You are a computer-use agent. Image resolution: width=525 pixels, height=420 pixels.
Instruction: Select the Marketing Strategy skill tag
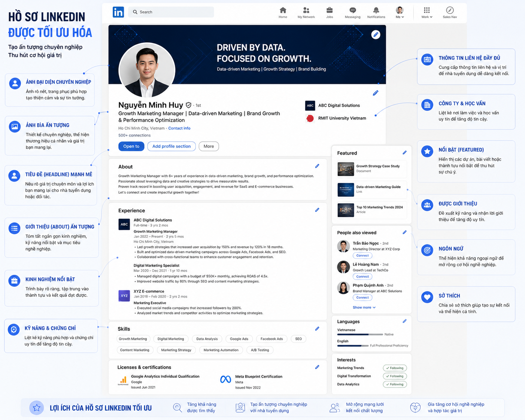pos(176,350)
